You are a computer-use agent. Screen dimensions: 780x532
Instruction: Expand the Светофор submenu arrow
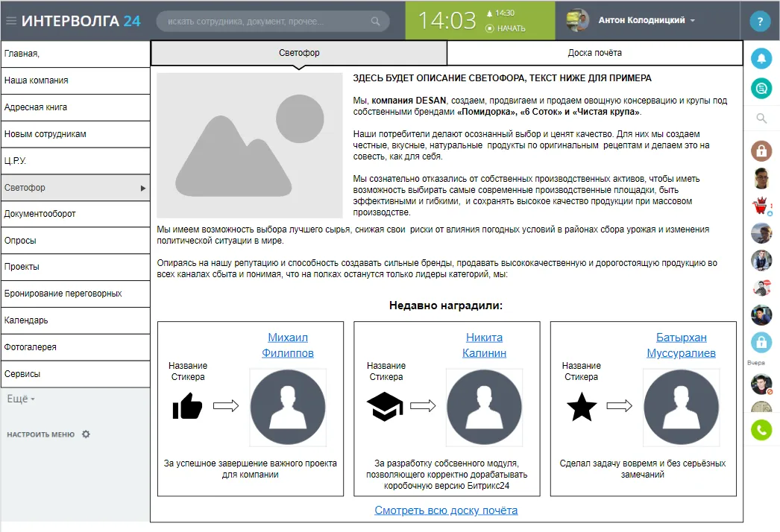pyautogui.click(x=142, y=189)
